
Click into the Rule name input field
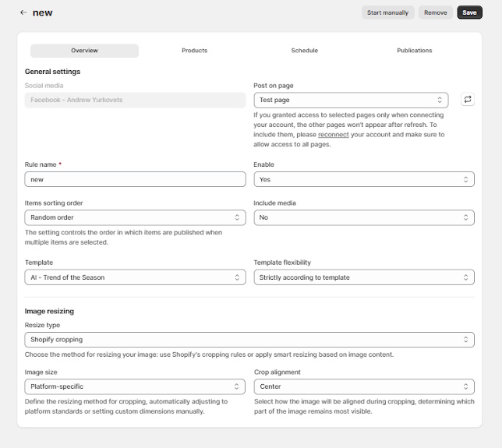click(x=135, y=179)
